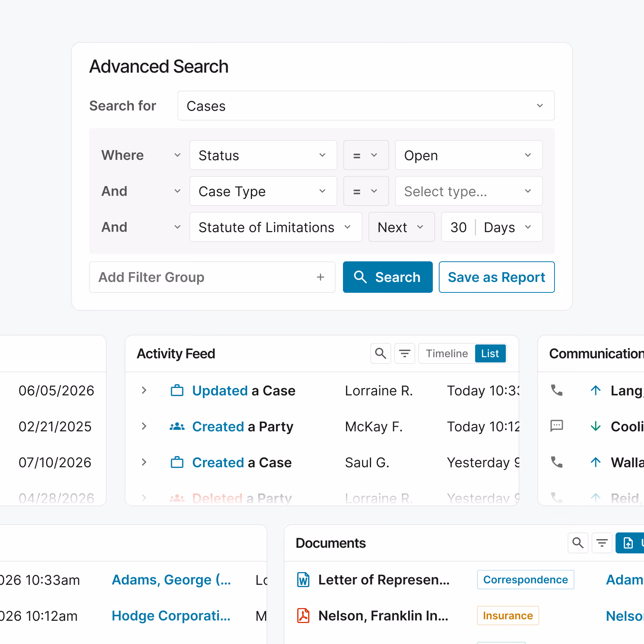Open the equals operator dropdown in Status row
This screenshot has width=644, height=644.
tap(366, 155)
